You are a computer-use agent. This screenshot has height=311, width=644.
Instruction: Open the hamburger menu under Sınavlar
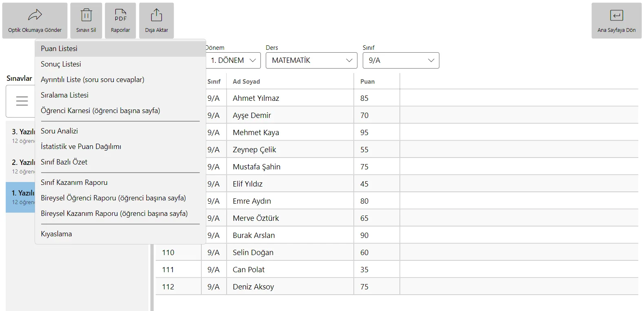[x=22, y=101]
